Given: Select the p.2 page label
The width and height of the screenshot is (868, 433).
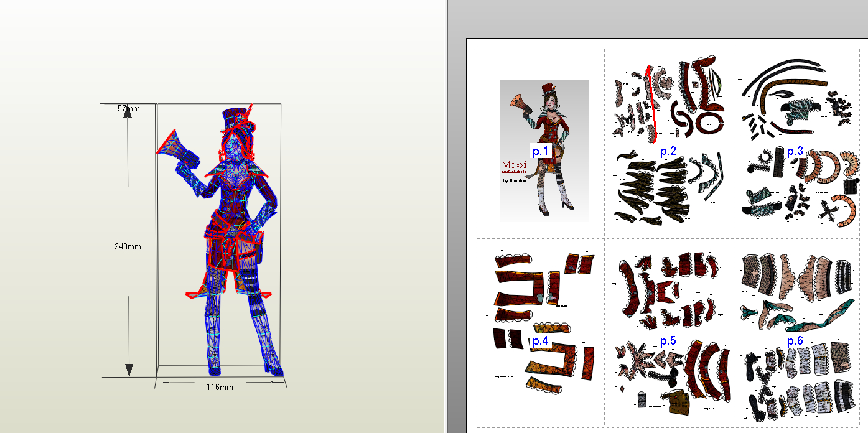Looking at the screenshot, I should pos(668,151).
